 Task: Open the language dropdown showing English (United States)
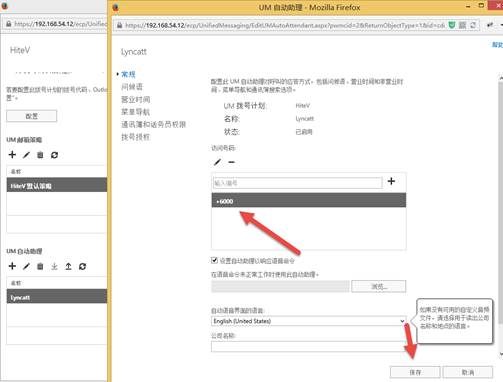[308, 321]
